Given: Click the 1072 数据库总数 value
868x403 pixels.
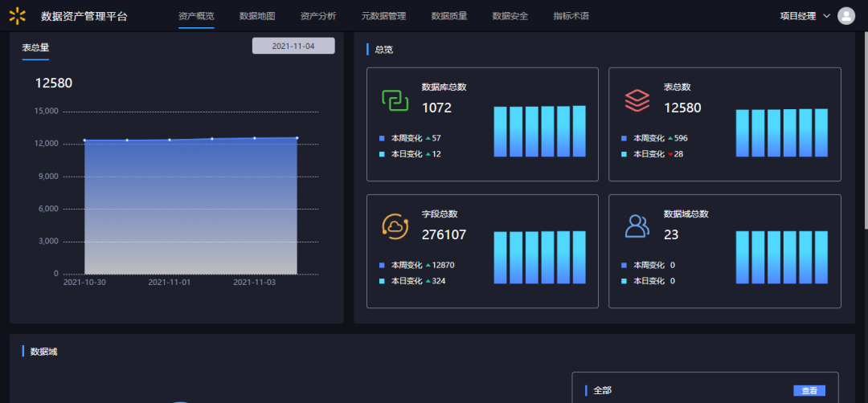Looking at the screenshot, I should tap(436, 108).
